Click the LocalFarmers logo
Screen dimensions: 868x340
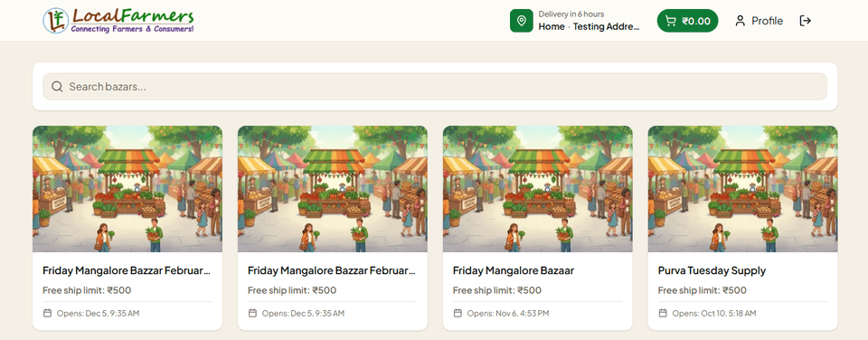[118, 21]
